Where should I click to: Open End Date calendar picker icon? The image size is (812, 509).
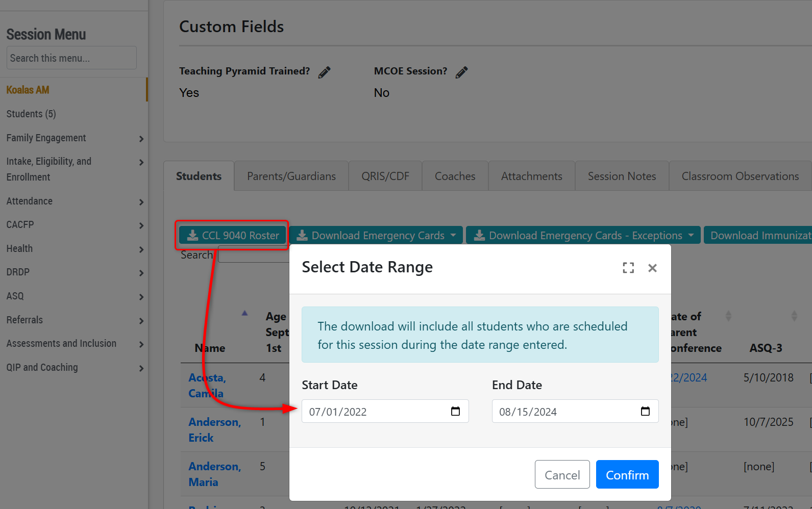(x=645, y=412)
